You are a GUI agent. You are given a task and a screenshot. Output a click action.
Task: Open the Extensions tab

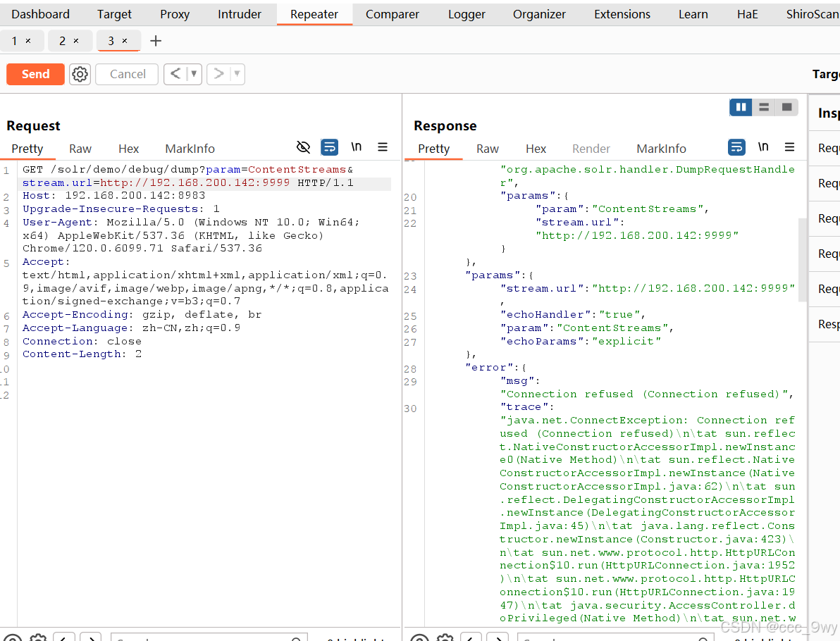tap(622, 14)
